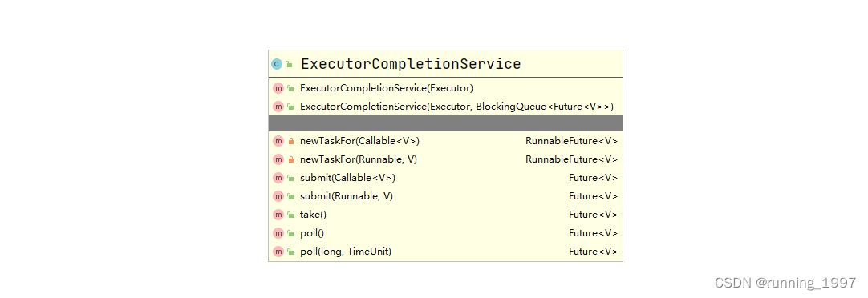The height and width of the screenshot is (298, 868).
Task: Click the CSDN @running_1997 watermark
Action: click(785, 283)
